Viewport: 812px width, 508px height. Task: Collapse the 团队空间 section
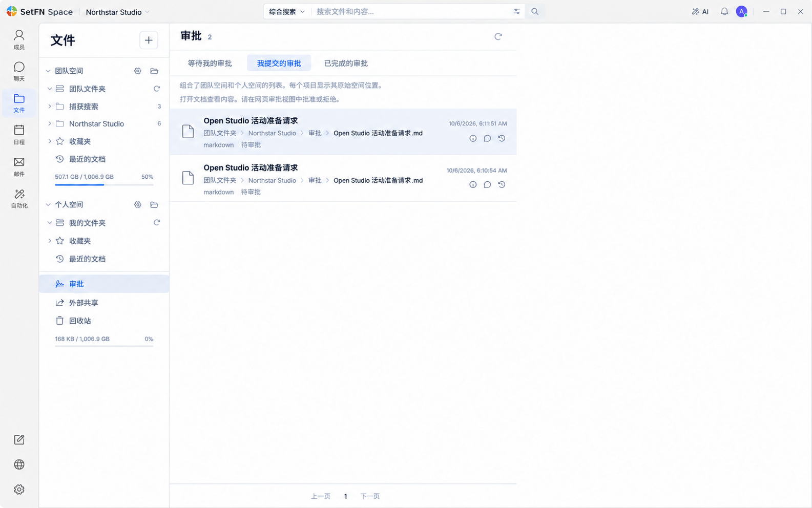(48, 71)
